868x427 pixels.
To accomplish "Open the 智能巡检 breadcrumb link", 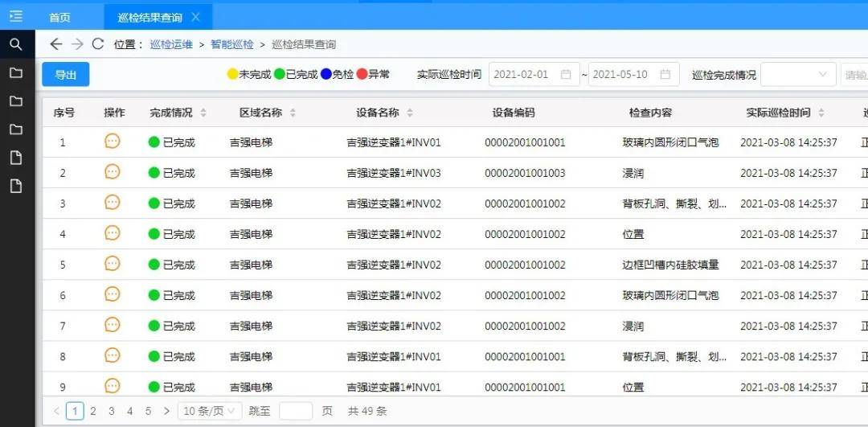I will tap(232, 45).
